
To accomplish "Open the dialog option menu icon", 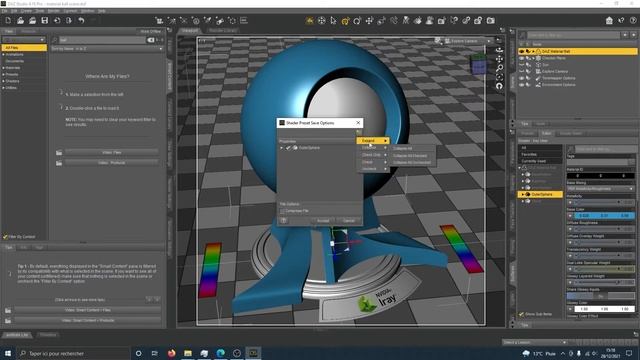I will coord(358,133).
